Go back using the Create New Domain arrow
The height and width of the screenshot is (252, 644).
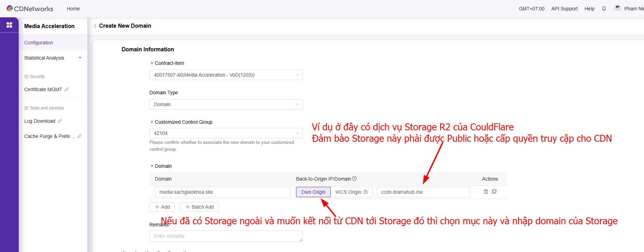click(95, 26)
